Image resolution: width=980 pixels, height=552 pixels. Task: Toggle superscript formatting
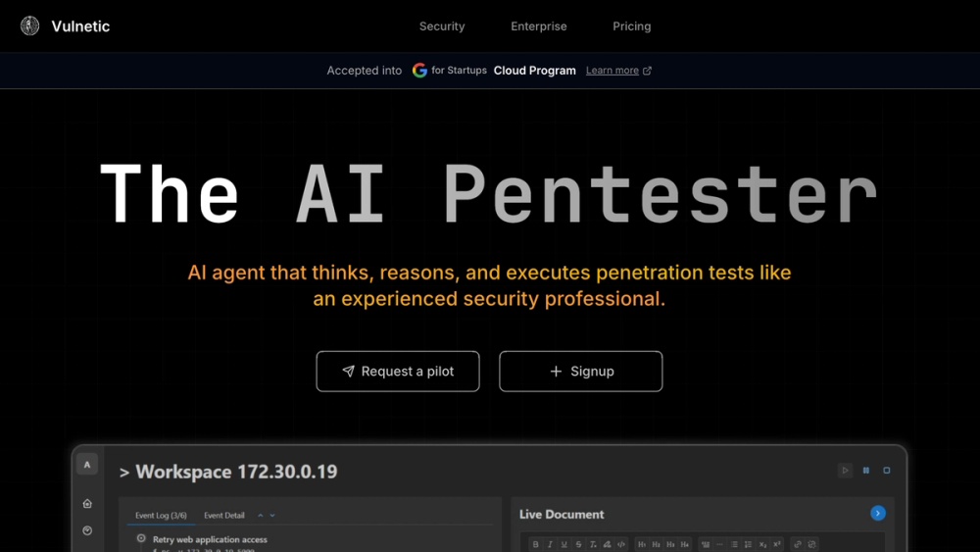[777, 544]
